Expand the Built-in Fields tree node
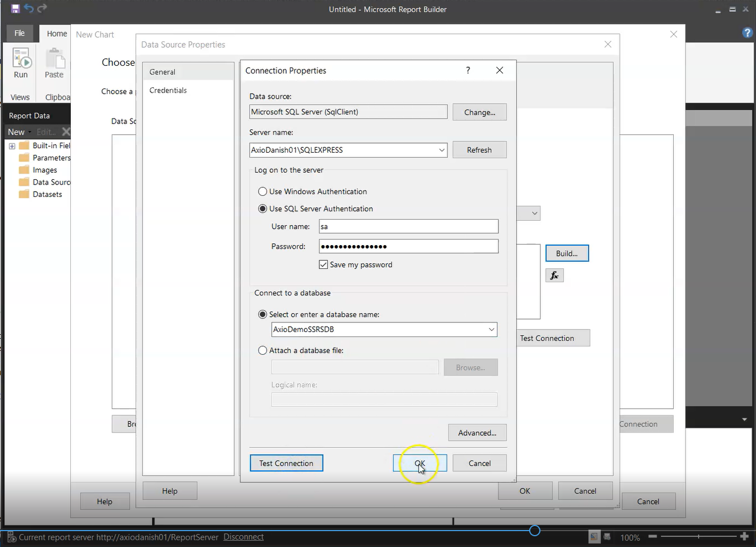 (12, 146)
